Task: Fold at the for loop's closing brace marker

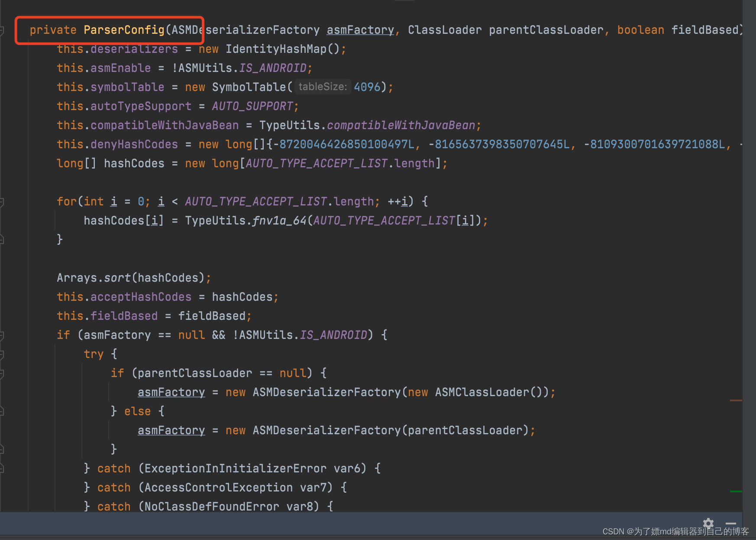Action: click(2, 239)
